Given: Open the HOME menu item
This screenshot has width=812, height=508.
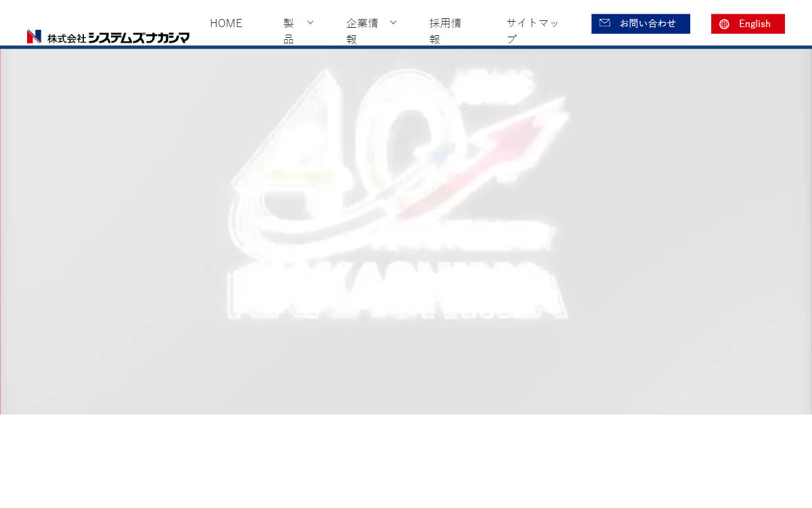Looking at the screenshot, I should point(226,23).
